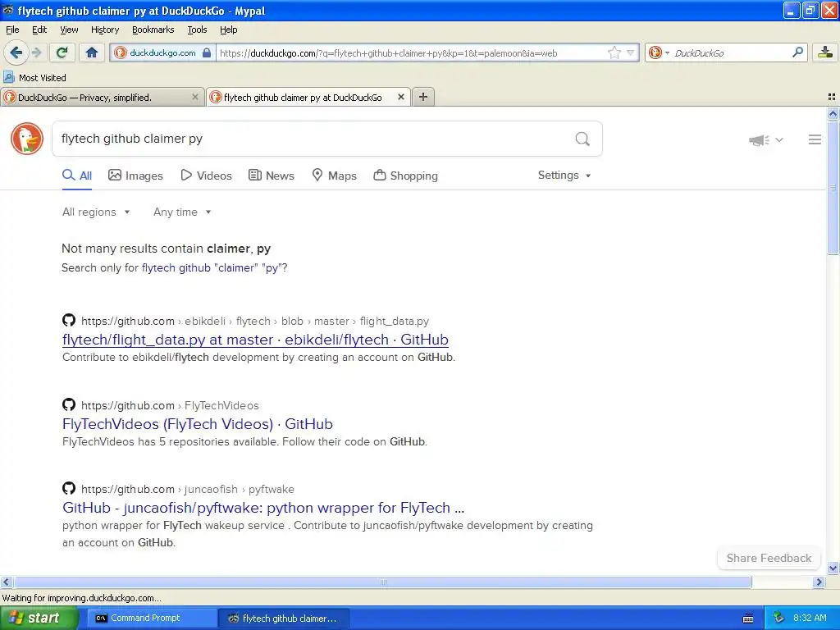The image size is (840, 630).
Task: Click the Share Feedback button
Action: [x=769, y=558]
